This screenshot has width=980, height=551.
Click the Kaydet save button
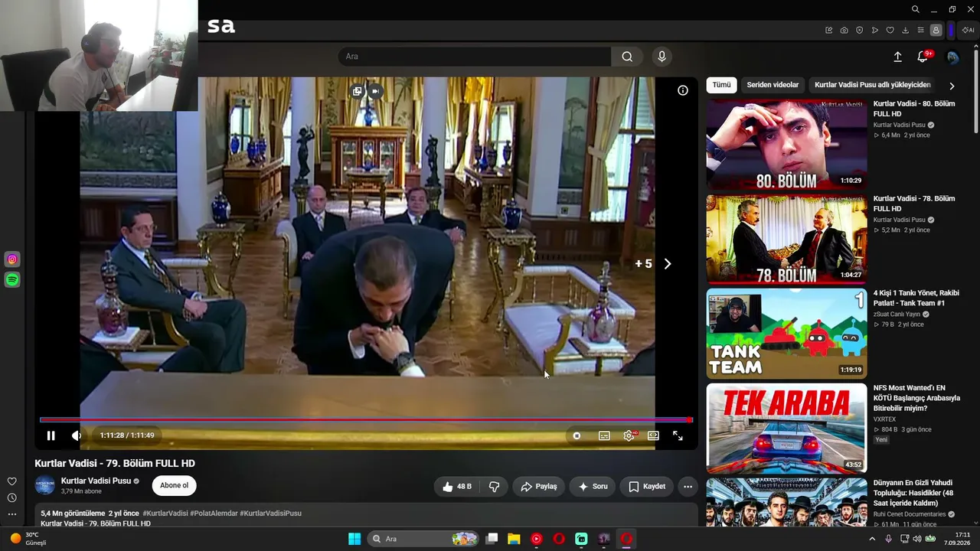(647, 487)
